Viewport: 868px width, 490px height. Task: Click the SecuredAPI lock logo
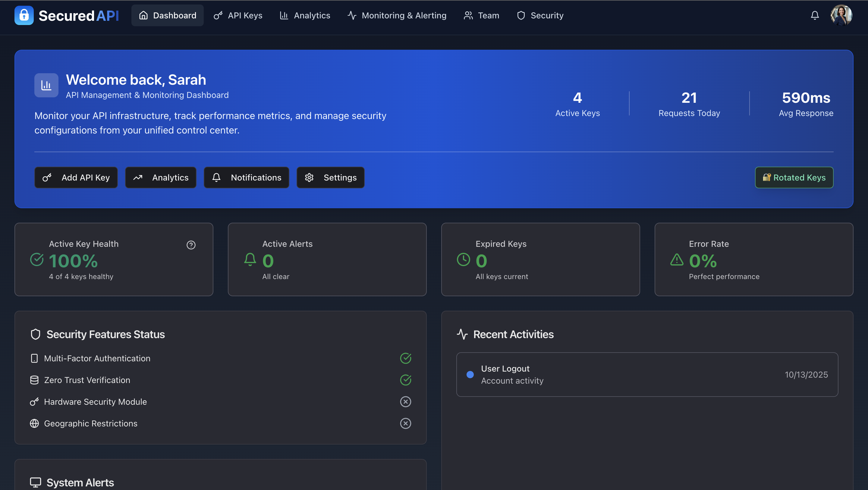(x=24, y=15)
